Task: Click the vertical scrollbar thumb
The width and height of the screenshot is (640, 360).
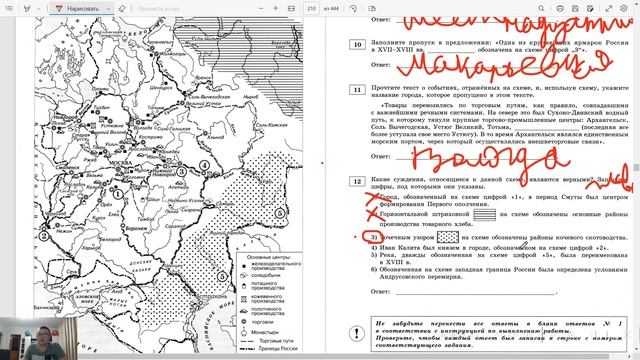Action: click(x=636, y=168)
